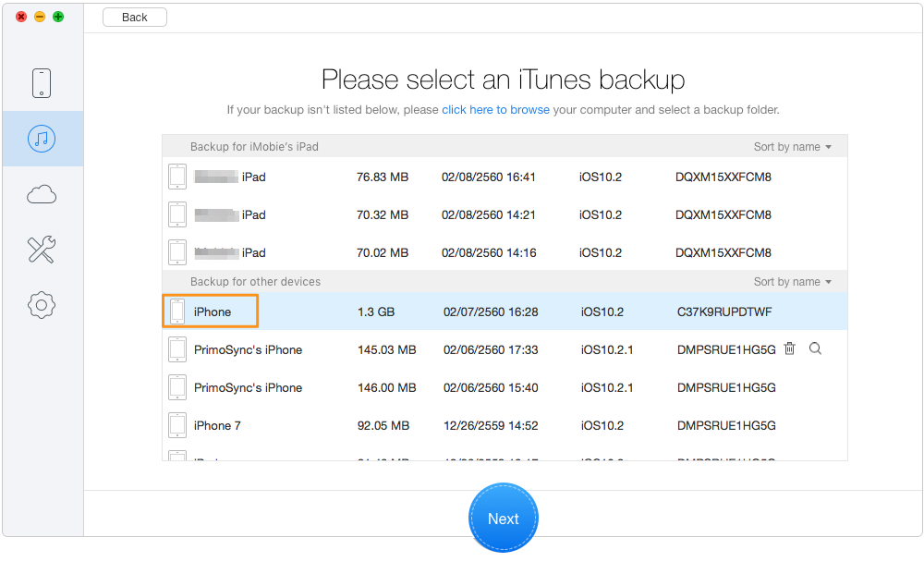
Task: Click device icon of the 146.00 MB PrimoSync's iPhone backup
Action: pos(177,387)
